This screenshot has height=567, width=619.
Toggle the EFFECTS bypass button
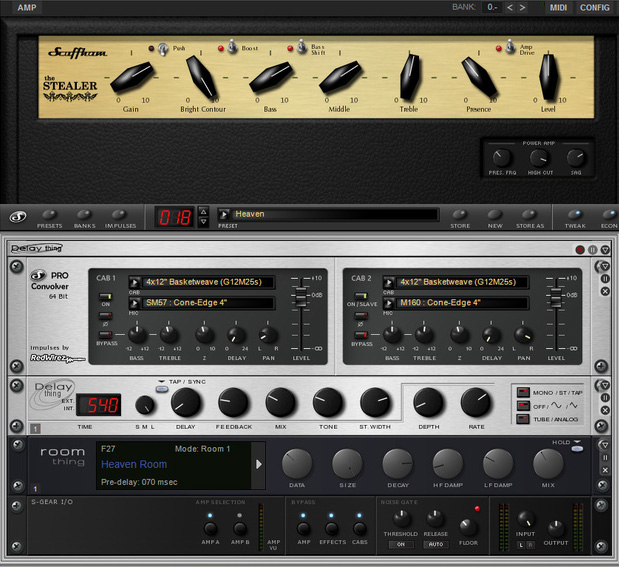coord(331,529)
